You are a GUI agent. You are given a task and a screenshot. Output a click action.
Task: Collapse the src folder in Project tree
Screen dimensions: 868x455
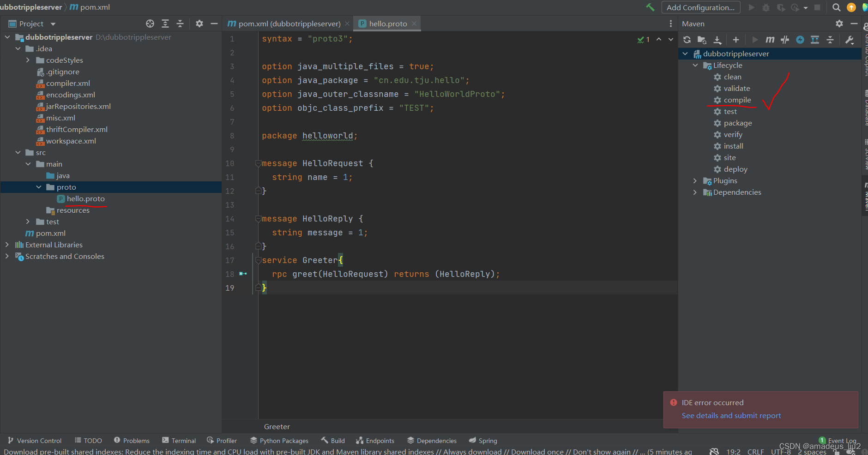click(18, 152)
